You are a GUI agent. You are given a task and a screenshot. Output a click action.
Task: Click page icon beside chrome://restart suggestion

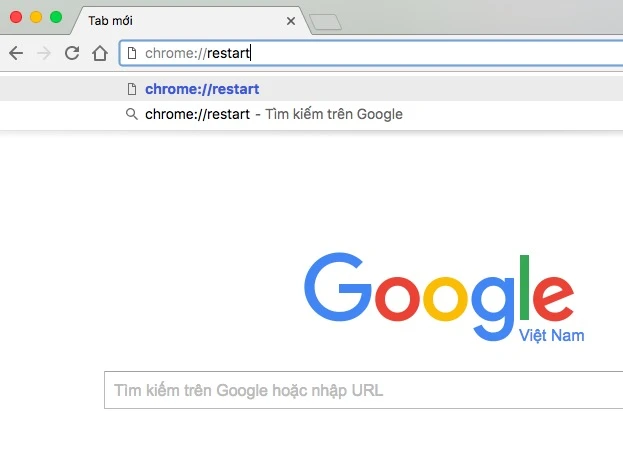coord(131,89)
